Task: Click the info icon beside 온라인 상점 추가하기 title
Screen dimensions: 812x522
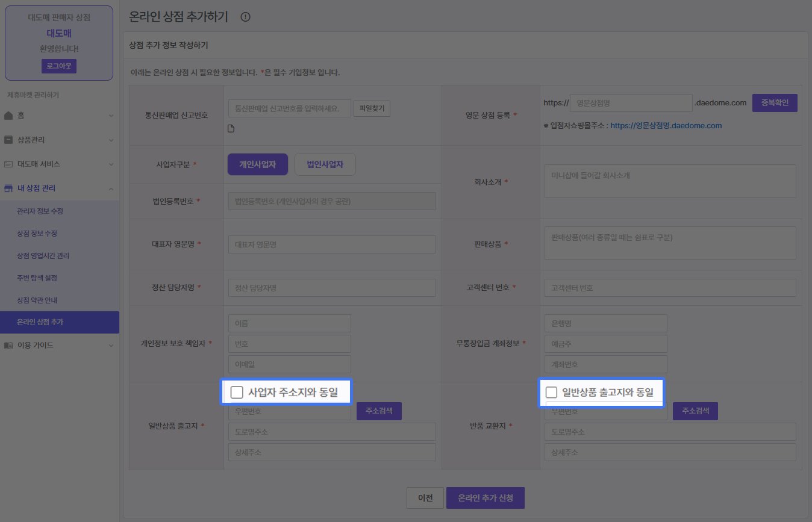Action: click(245, 17)
